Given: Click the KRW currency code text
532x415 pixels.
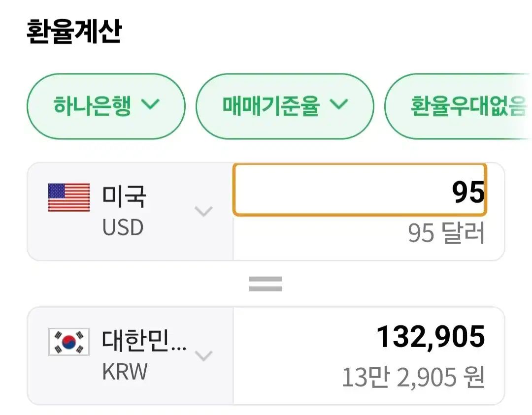Looking at the screenshot, I should pyautogui.click(x=125, y=372).
